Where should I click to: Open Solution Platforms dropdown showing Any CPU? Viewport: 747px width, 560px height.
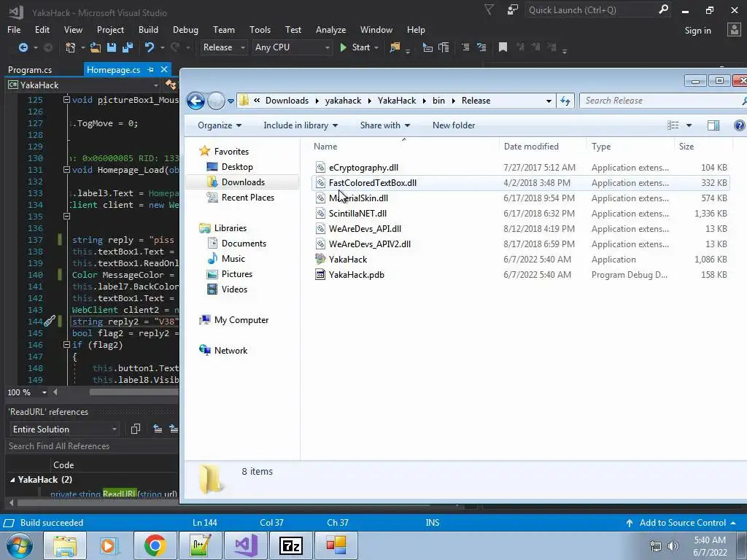point(292,47)
